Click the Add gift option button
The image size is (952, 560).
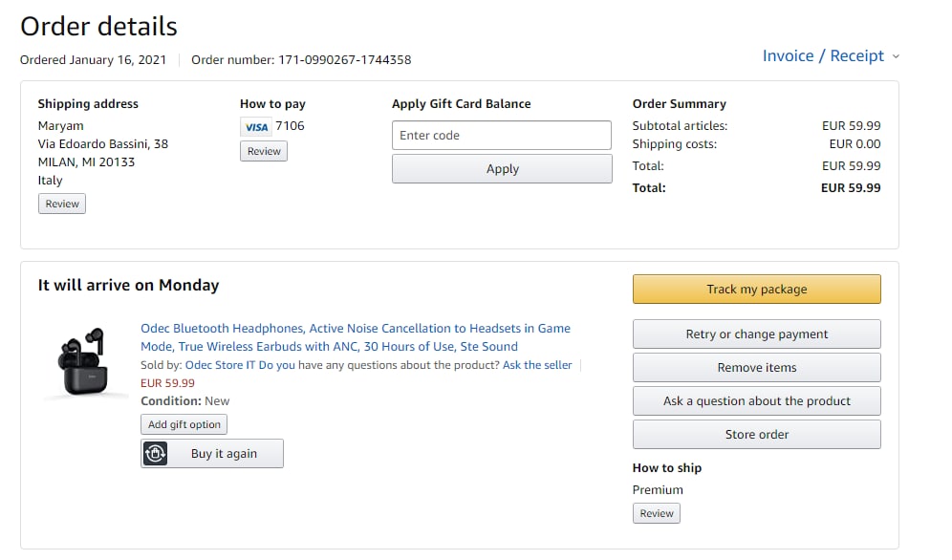point(184,424)
